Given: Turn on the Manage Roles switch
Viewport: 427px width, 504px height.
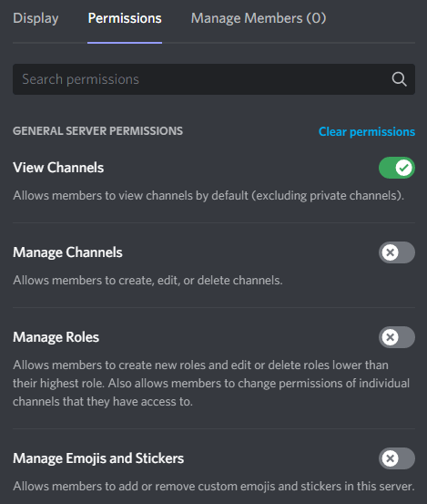Looking at the screenshot, I should 397,337.
